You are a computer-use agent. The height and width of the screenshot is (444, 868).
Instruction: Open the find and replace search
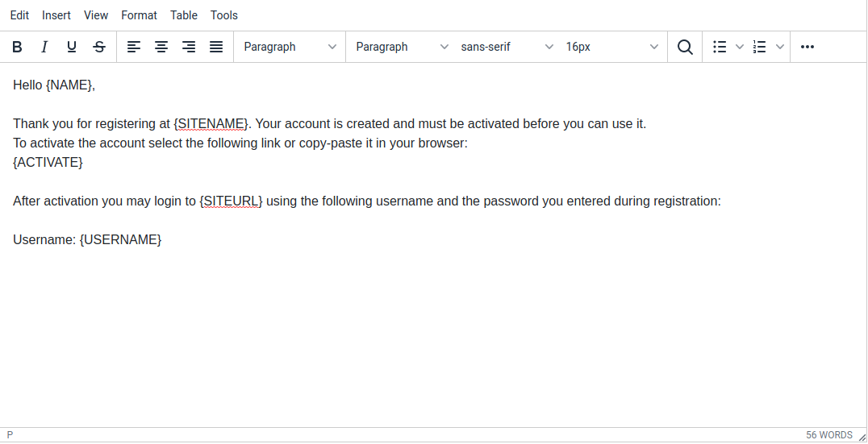point(685,47)
